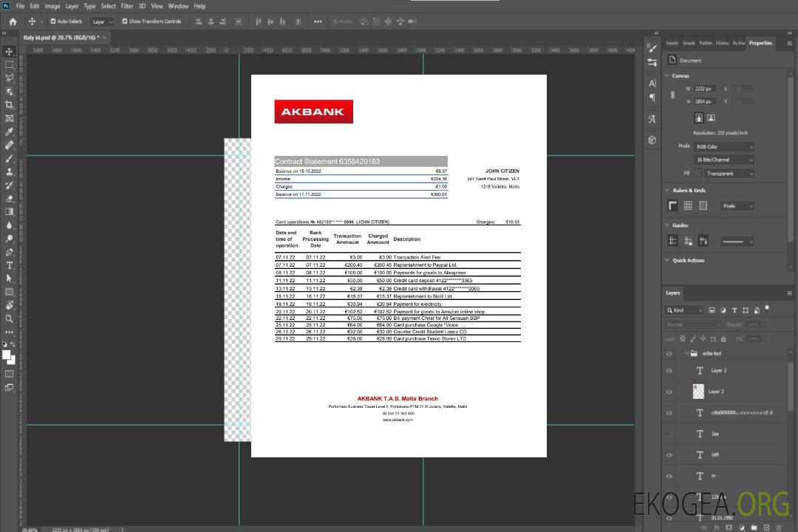The width and height of the screenshot is (798, 532).
Task: Open the Pixels ruler units dropdown
Action: (x=737, y=205)
